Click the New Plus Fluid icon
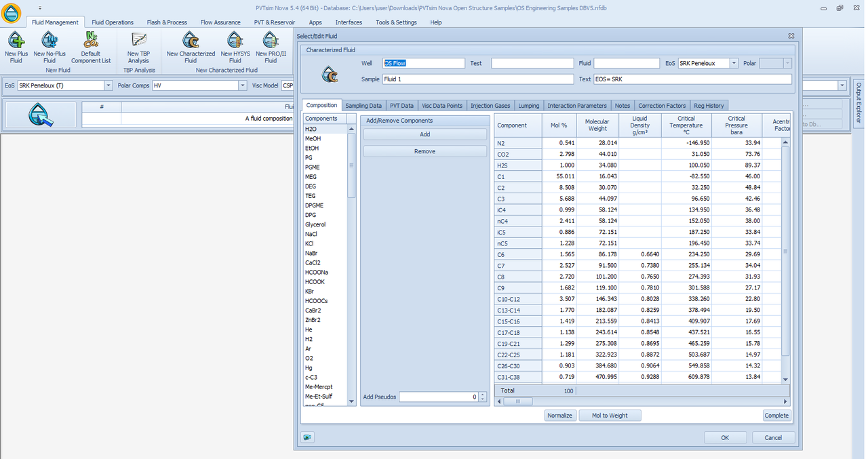Image resolution: width=868 pixels, height=459 pixels. coord(16,40)
